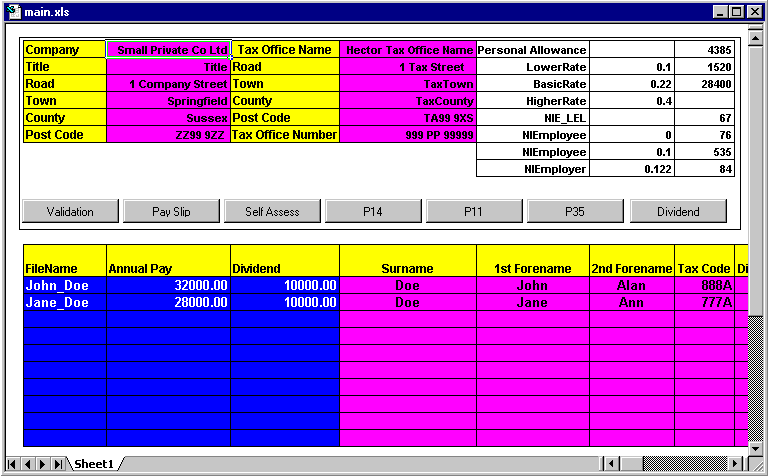Click the P11 button
Image resolution: width=770 pixels, height=476 pixels.
tap(474, 211)
